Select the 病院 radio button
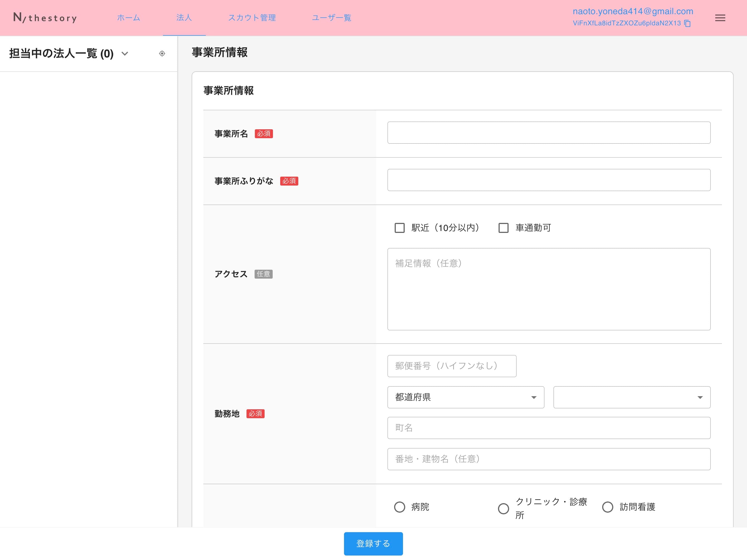The width and height of the screenshot is (747, 560). coord(399,507)
